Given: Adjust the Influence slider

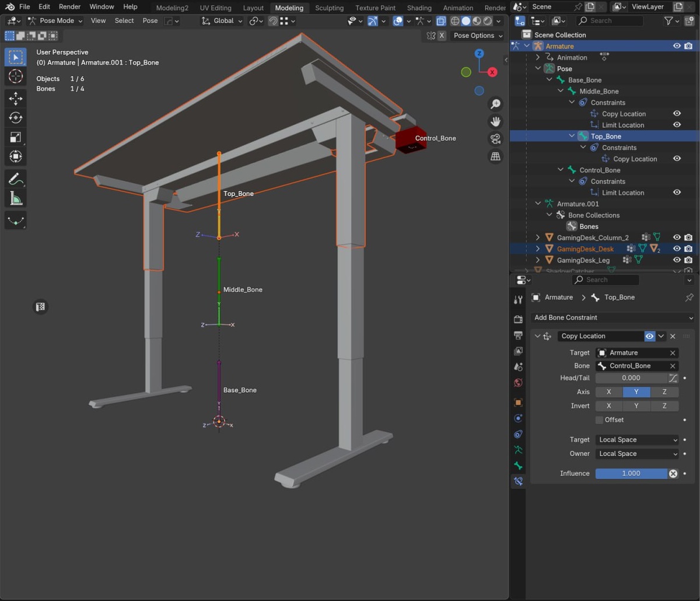Looking at the screenshot, I should click(x=631, y=473).
